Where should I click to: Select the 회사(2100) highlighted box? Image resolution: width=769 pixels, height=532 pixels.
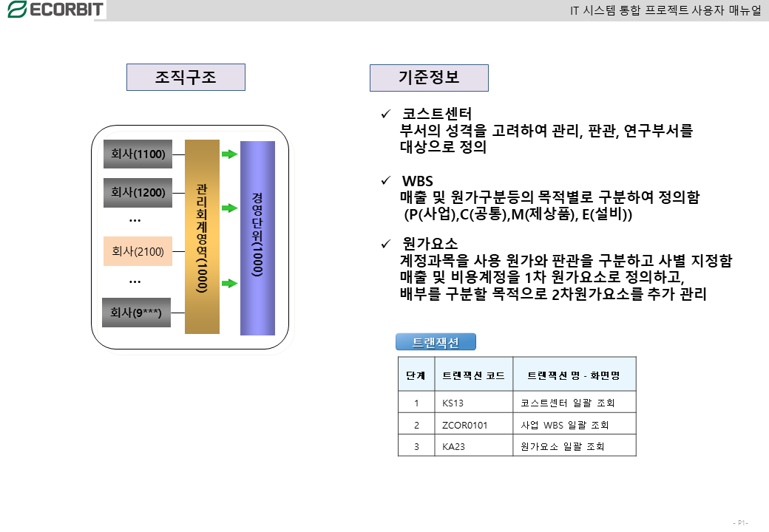138,251
